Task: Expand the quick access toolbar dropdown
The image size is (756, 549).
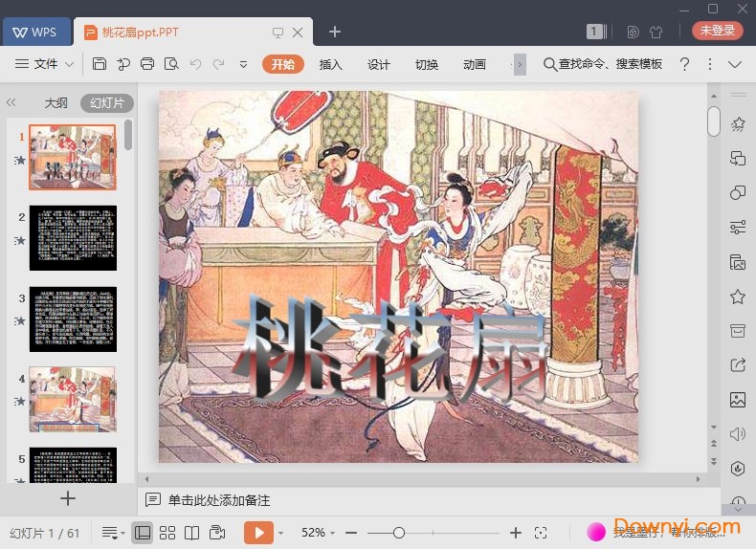Action: pos(243,64)
